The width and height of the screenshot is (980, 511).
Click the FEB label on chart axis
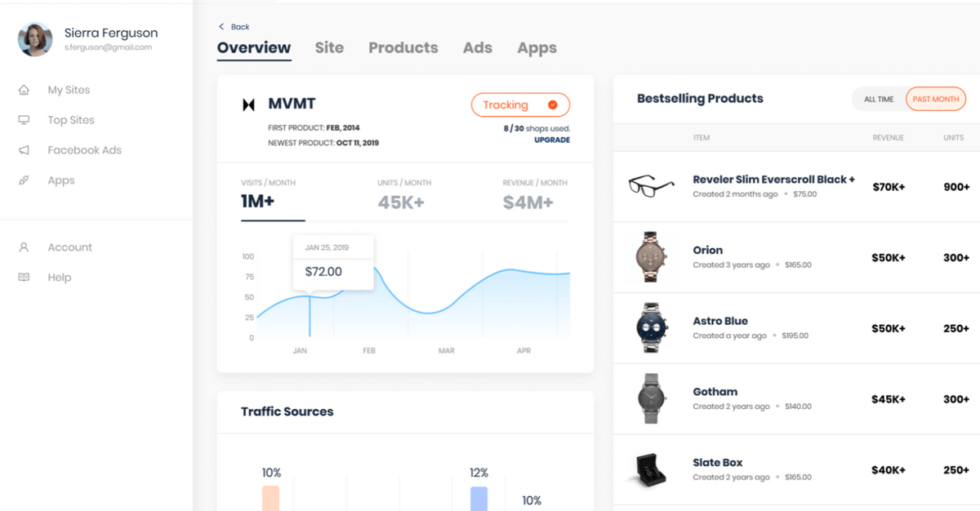[x=369, y=350]
